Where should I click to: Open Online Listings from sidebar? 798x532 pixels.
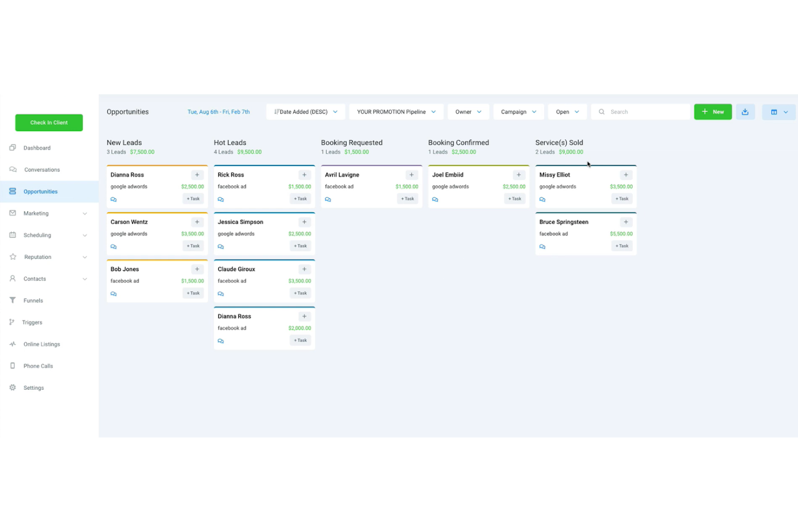tap(42, 344)
